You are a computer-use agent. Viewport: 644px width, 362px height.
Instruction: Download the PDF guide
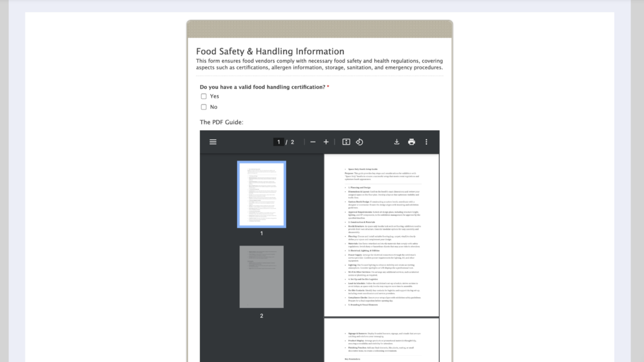click(x=397, y=142)
